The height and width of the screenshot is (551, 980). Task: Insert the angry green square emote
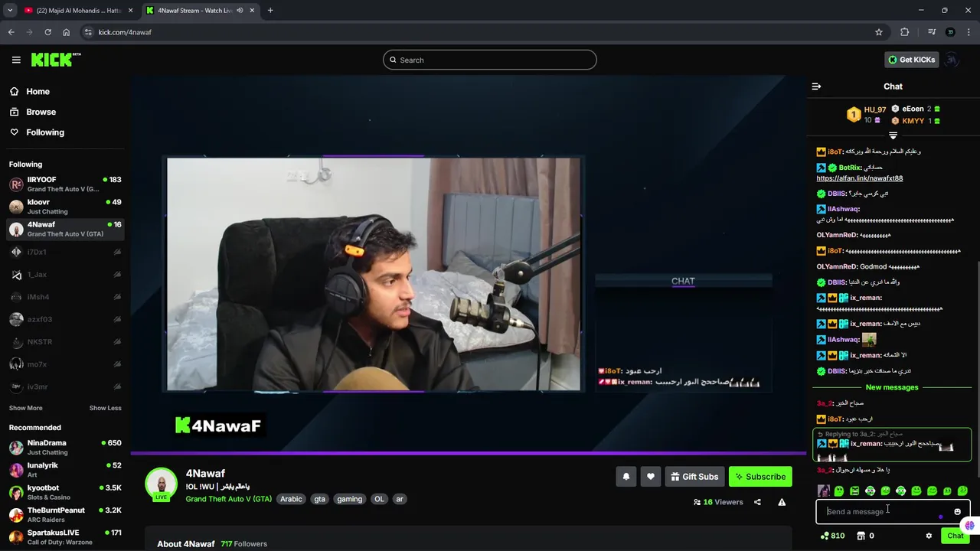[x=854, y=491]
